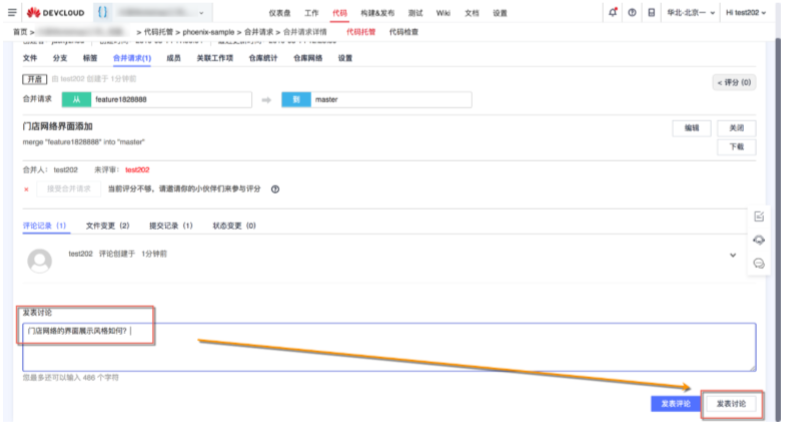Image resolution: width=785 pixels, height=426 pixels.
Task: Open the 构建&发布 menu
Action: (377, 13)
